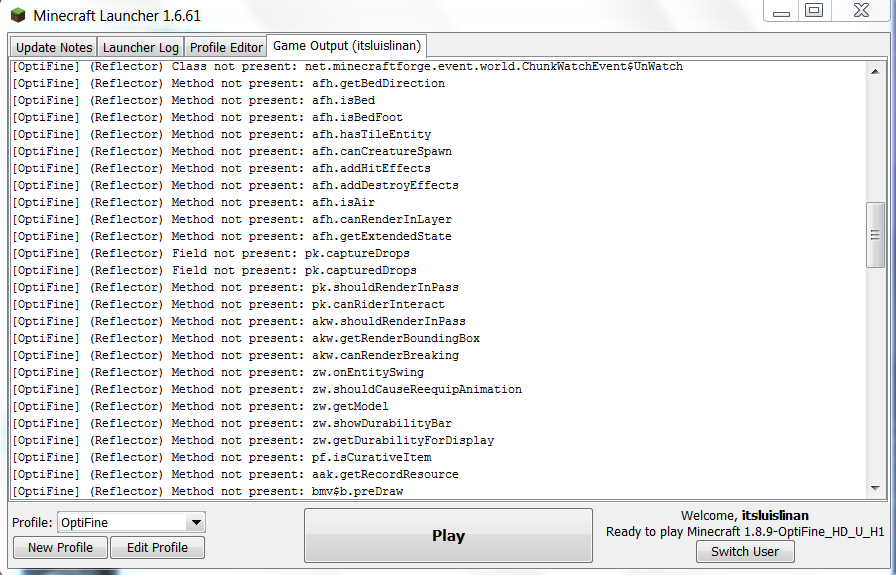Click log line 'pk.shouldRenderInPass'
Image resolution: width=896 pixels, height=575 pixels.
235,288
